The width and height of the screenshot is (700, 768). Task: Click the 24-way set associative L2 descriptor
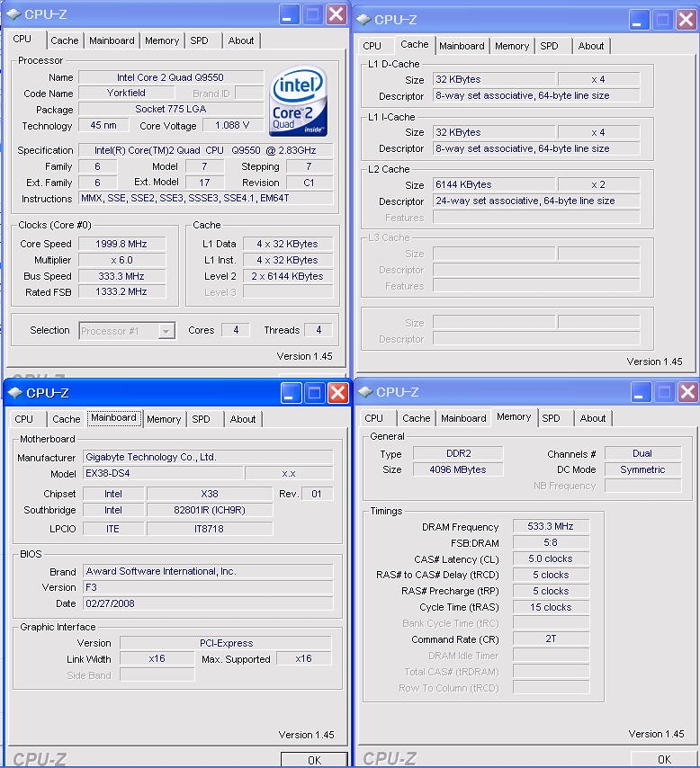536,201
